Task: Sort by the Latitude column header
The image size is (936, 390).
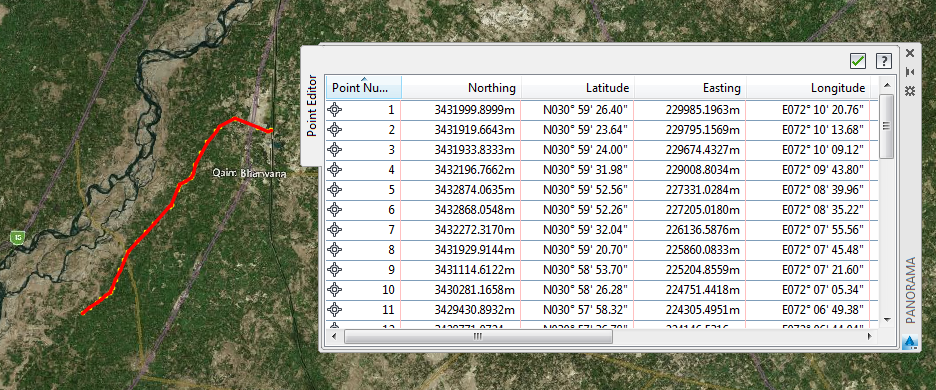Action: tap(578, 88)
